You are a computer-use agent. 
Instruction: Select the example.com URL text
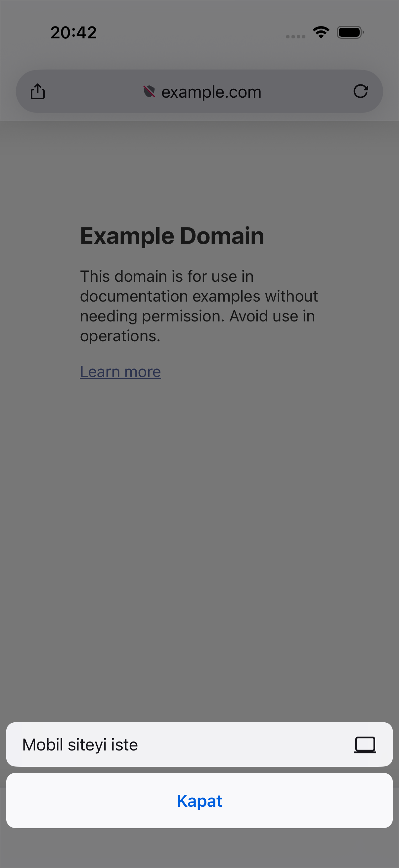[x=211, y=92]
